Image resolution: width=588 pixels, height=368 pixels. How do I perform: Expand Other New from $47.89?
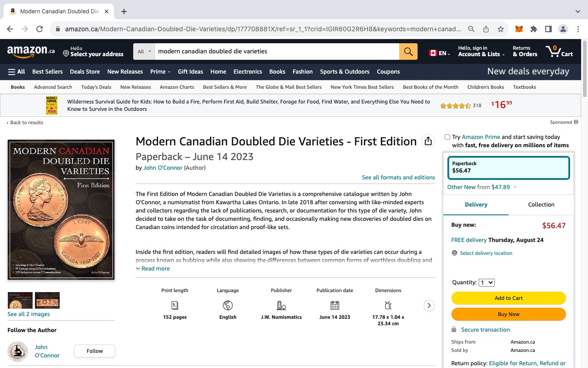(x=482, y=187)
